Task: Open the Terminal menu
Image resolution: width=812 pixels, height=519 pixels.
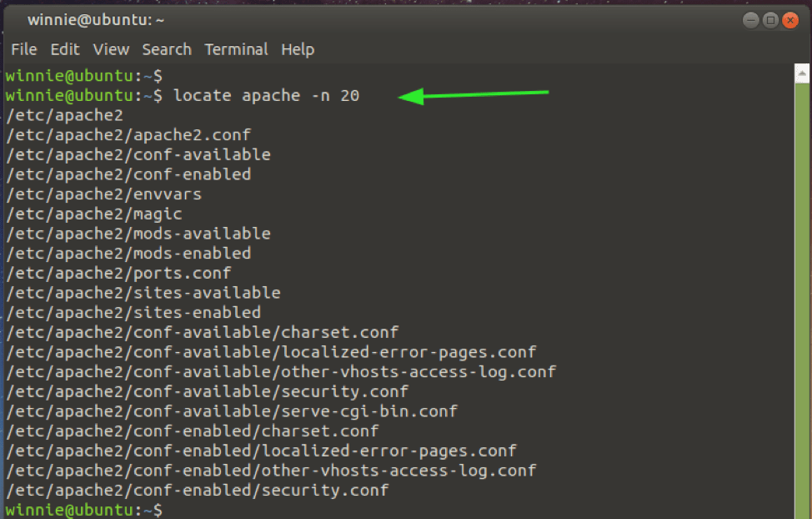Action: 236,49
